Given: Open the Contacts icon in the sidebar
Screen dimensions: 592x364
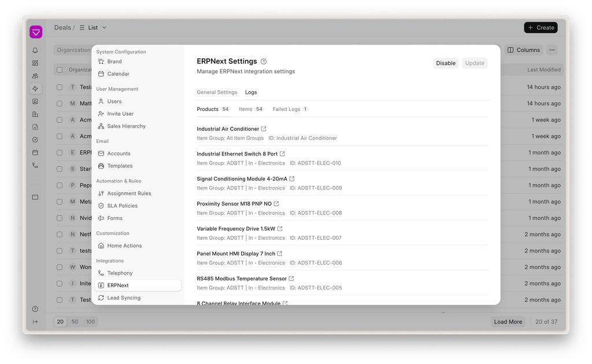Looking at the screenshot, I should tap(35, 102).
